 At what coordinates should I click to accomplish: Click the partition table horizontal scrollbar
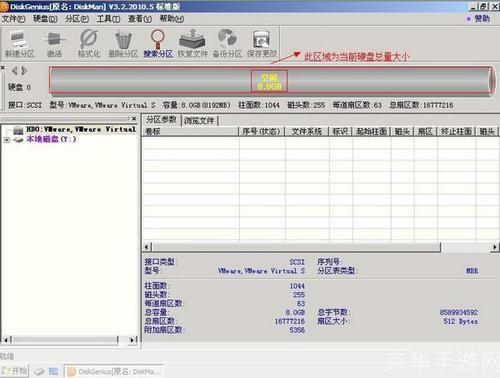(x=296, y=247)
